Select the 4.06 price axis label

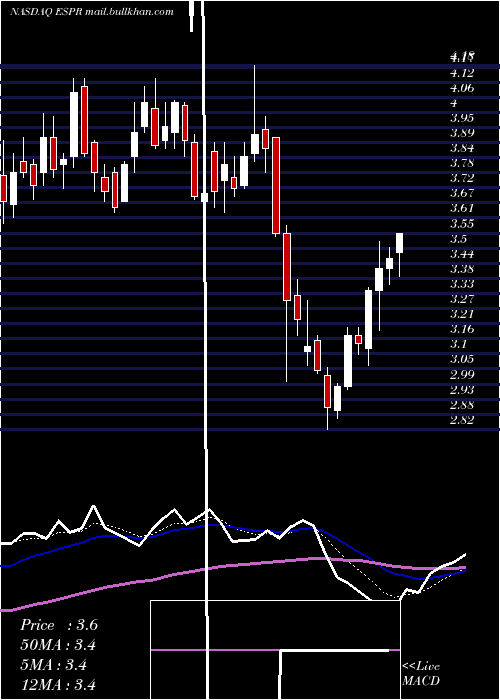point(462,88)
